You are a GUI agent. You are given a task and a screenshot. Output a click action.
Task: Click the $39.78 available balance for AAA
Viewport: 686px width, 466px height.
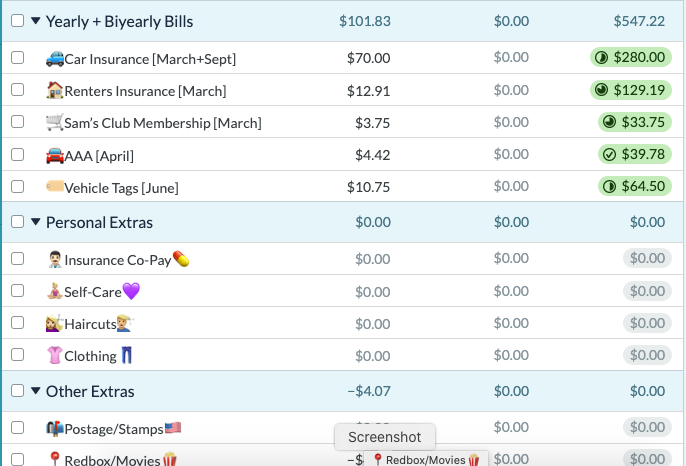click(x=634, y=154)
